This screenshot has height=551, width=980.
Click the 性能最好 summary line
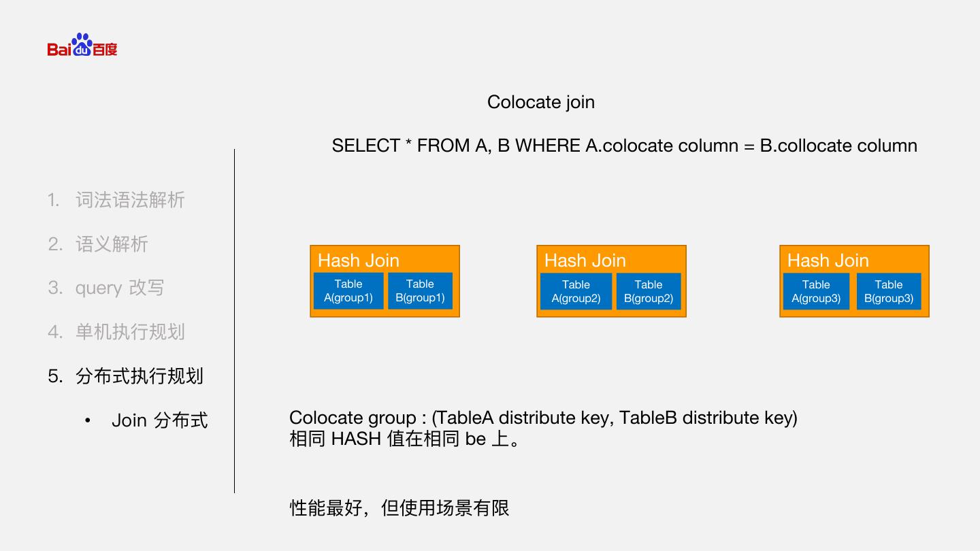399,507
